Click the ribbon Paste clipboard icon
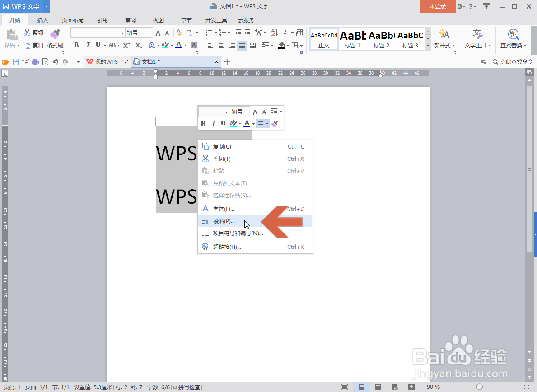 [x=12, y=35]
